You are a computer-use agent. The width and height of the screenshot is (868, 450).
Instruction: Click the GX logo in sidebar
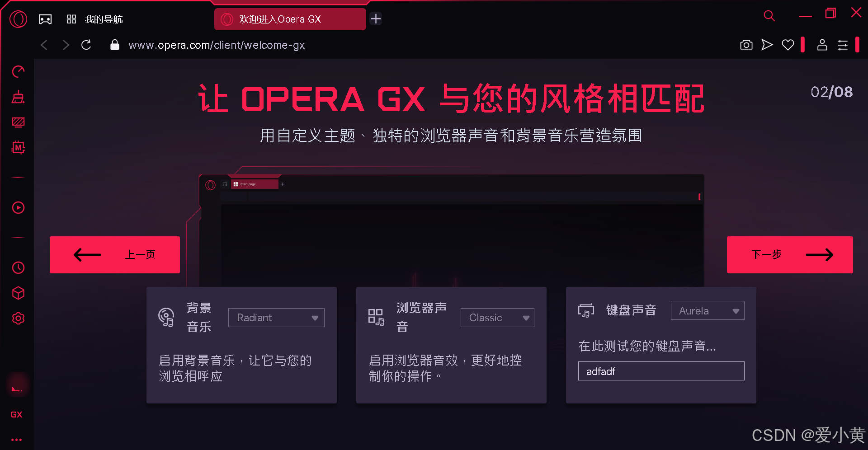click(16, 414)
